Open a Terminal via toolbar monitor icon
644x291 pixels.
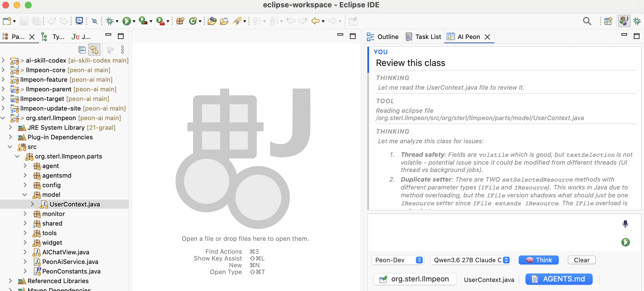pyautogui.click(x=79, y=21)
